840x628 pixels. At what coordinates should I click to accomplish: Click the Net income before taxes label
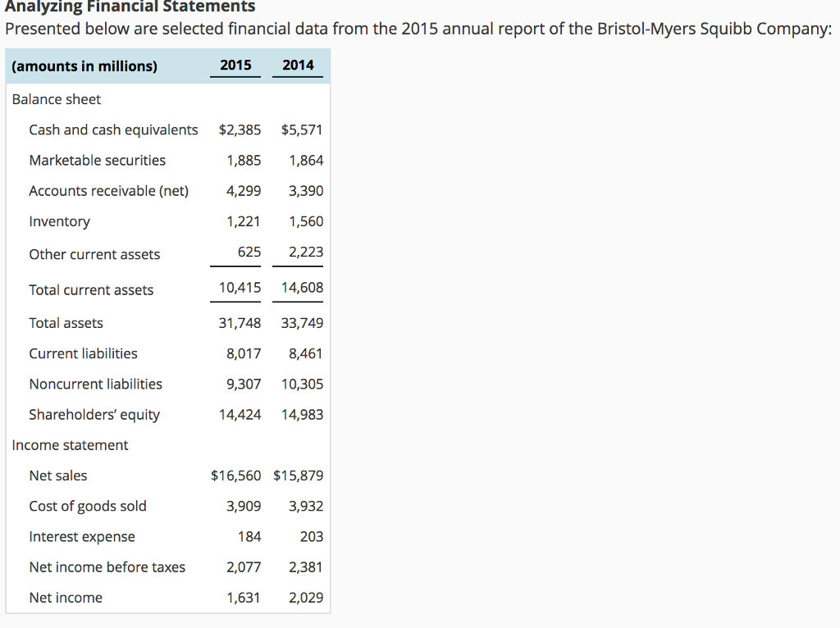(x=107, y=567)
